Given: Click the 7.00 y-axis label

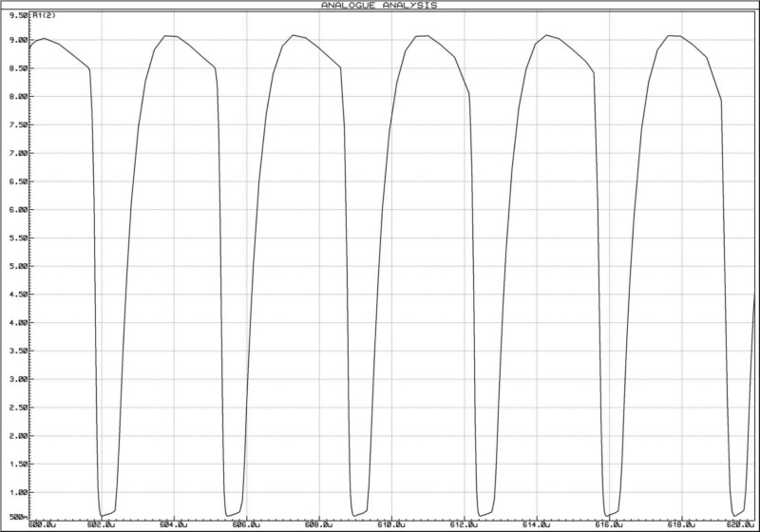Looking at the screenshot, I should [18, 153].
